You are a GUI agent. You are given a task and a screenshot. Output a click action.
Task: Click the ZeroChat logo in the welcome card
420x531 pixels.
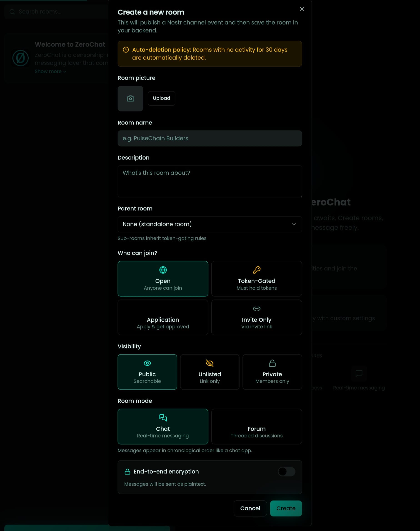coord(21,58)
